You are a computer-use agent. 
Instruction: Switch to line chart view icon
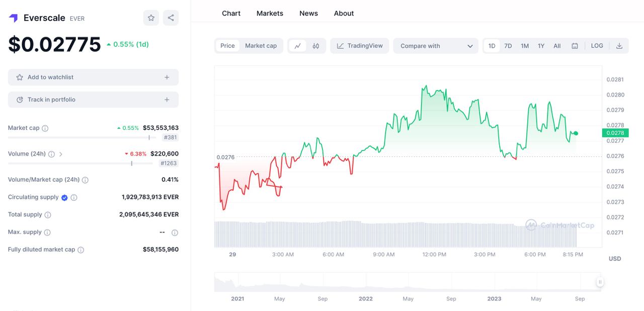tap(297, 46)
